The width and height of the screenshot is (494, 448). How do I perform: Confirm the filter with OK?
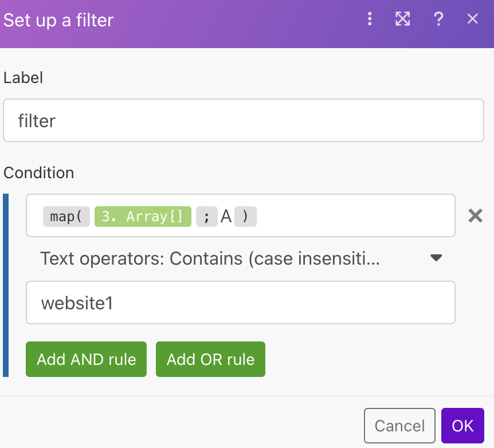pos(462,426)
